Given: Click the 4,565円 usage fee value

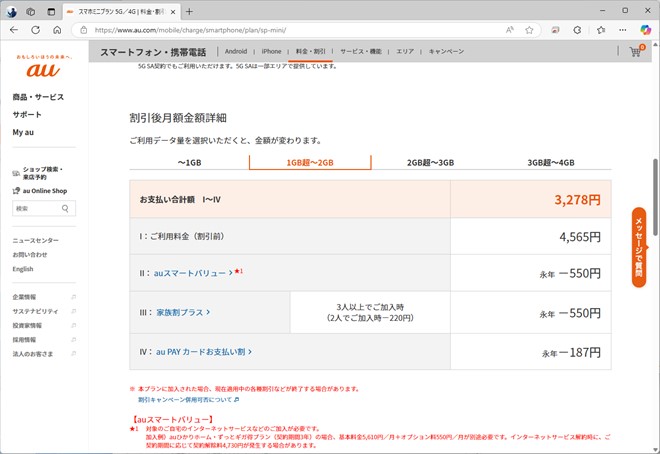Looking at the screenshot, I should click(580, 237).
